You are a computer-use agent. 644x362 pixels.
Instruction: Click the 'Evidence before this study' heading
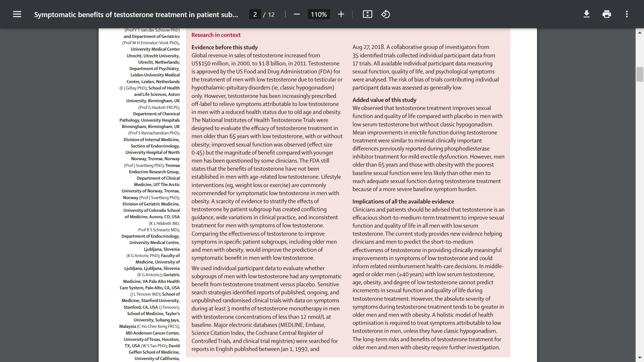[x=225, y=47]
